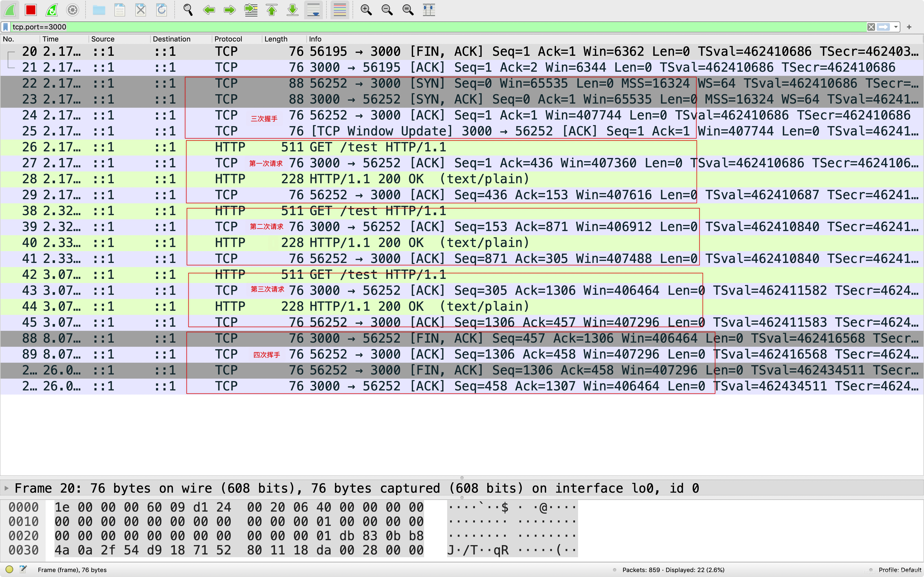Jump to the last packet
Image resolution: width=924 pixels, height=577 pixels.
(x=293, y=10)
